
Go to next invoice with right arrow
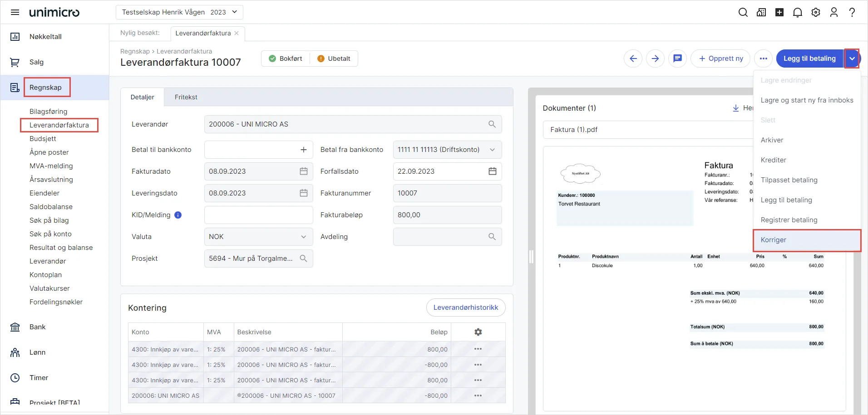click(655, 59)
